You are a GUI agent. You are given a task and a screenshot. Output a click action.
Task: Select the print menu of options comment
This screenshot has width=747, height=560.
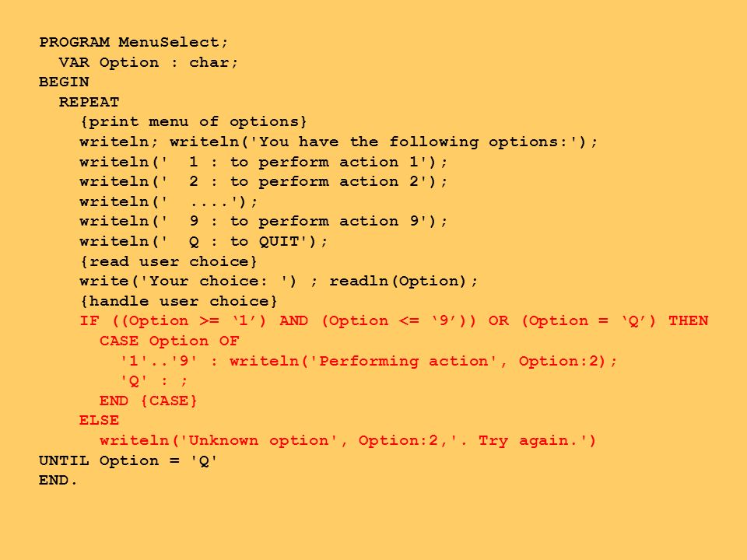click(194, 122)
